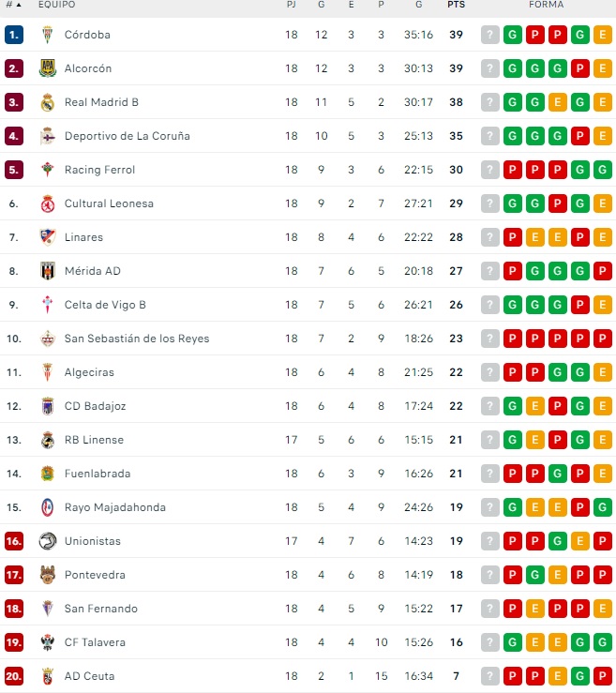Screen dimensions: 616x693
Task: Click Deportivo de La Coruña crest icon
Action: (48, 136)
